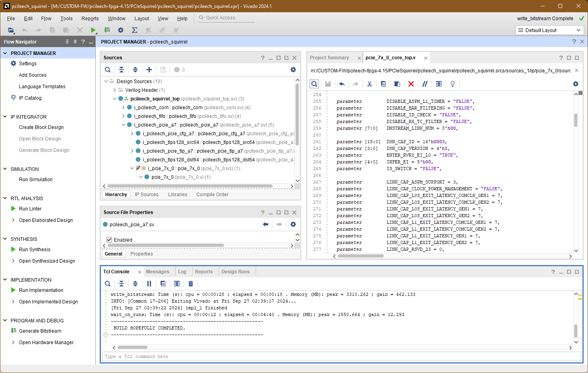Click the Add Sources plus icon

point(149,70)
